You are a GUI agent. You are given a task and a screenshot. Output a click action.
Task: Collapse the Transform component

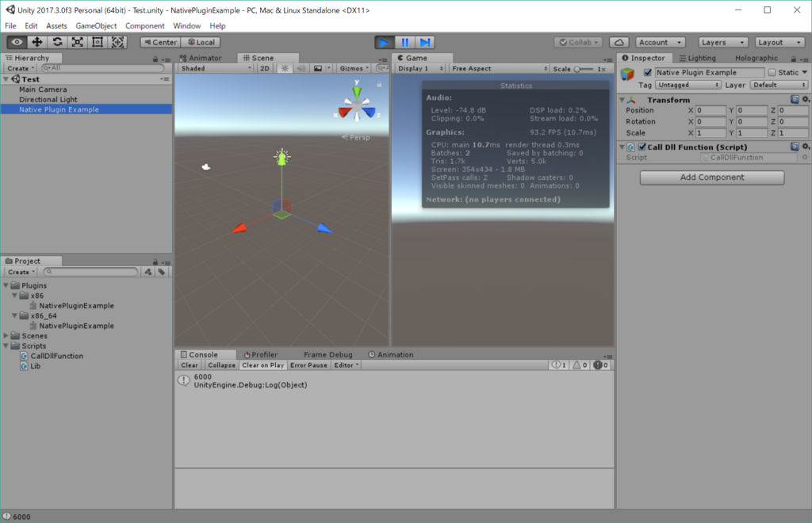622,99
